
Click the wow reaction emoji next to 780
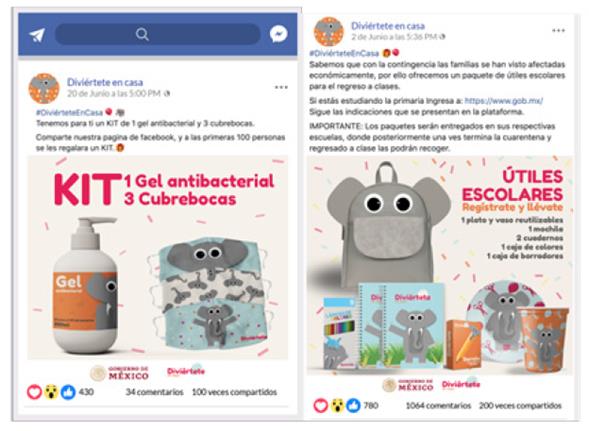click(x=338, y=405)
